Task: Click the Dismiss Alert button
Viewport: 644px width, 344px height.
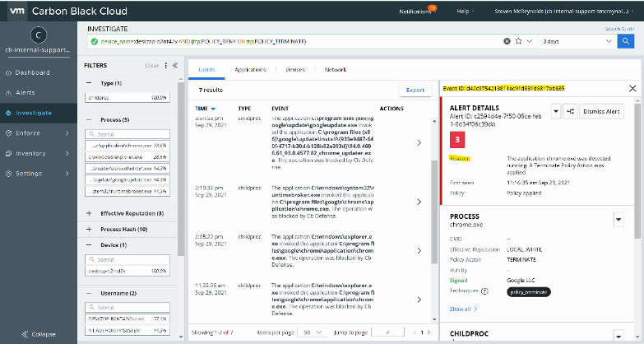Action: tap(601, 111)
